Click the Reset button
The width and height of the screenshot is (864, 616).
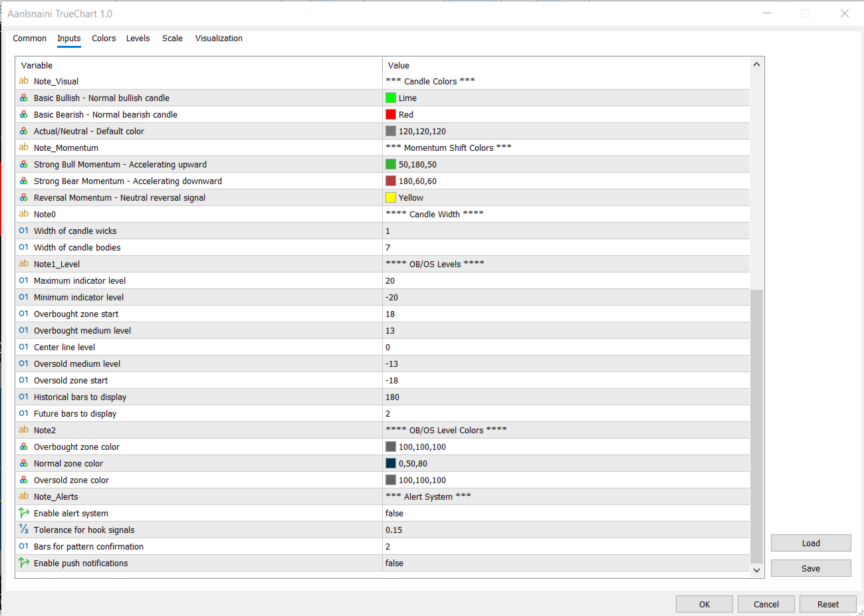coord(827,604)
